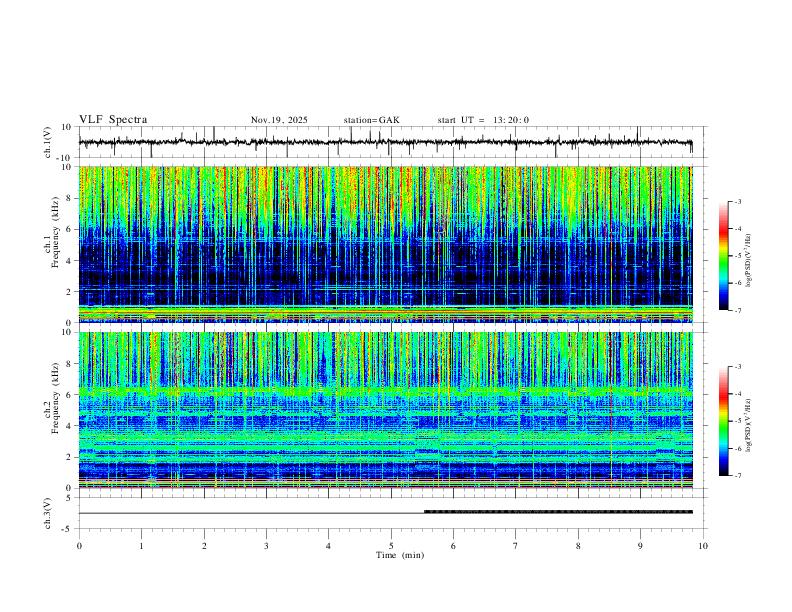Click the time axis tick label "7"
Viewport: 792px width, 612px height.
click(516, 546)
